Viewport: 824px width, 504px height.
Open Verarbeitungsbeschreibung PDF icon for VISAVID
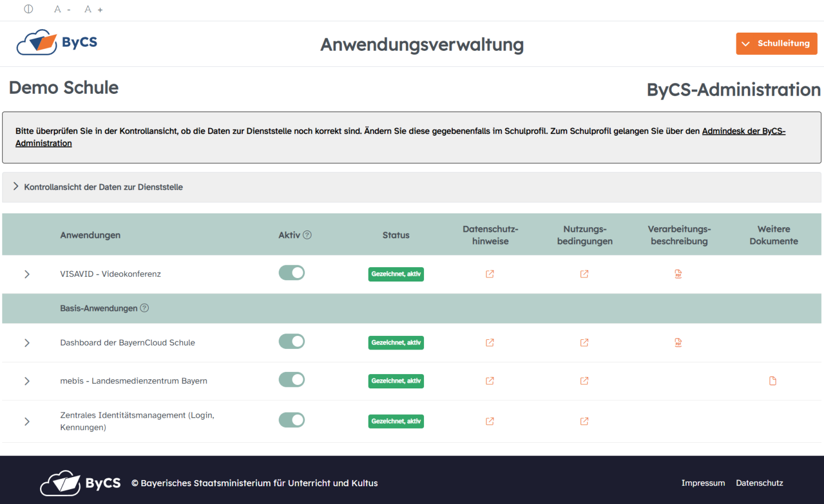[678, 274]
